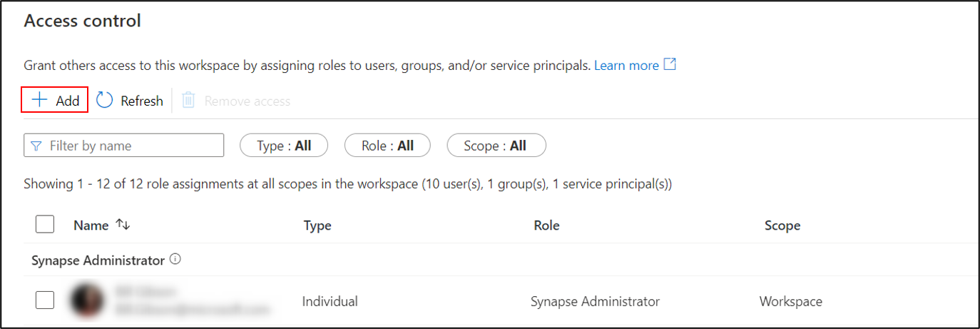Image resolution: width=980 pixels, height=329 pixels.
Task: Open the Type : All filter dropdown
Action: 284,146
